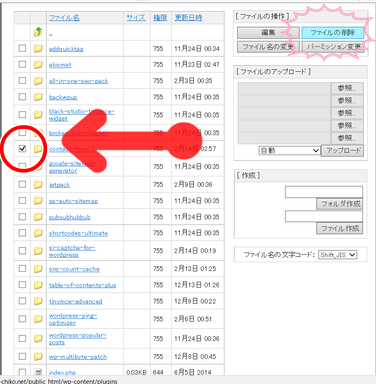Open the addquicktag folder link
This screenshot has width=376, height=384.
tap(66, 49)
